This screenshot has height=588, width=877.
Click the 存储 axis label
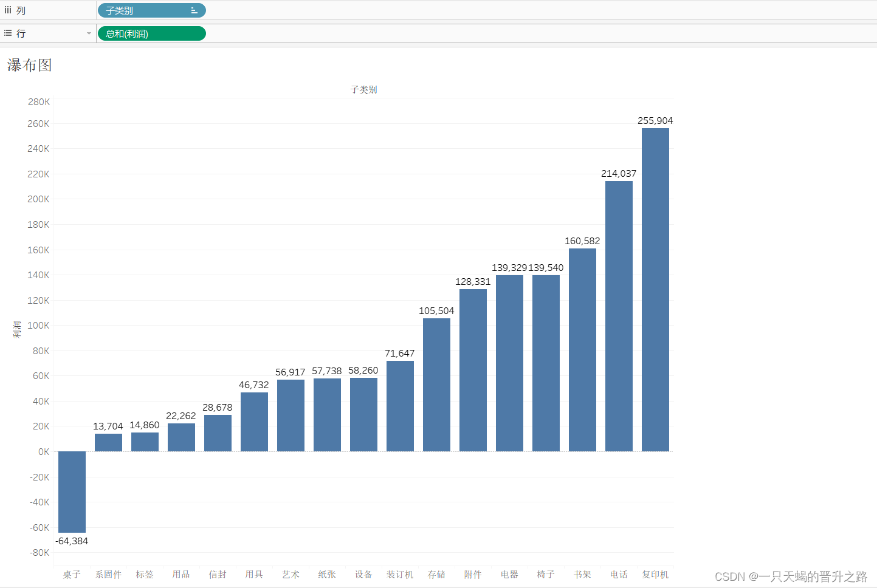pos(436,574)
